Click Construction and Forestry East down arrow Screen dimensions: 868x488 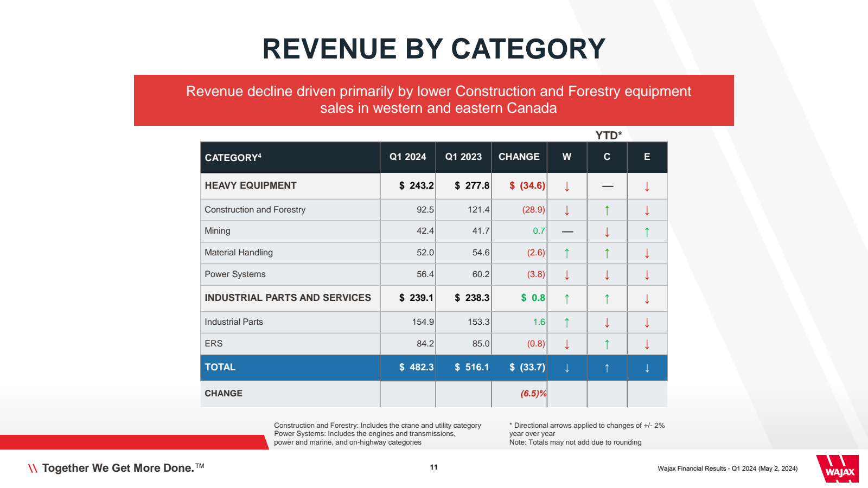coord(647,210)
